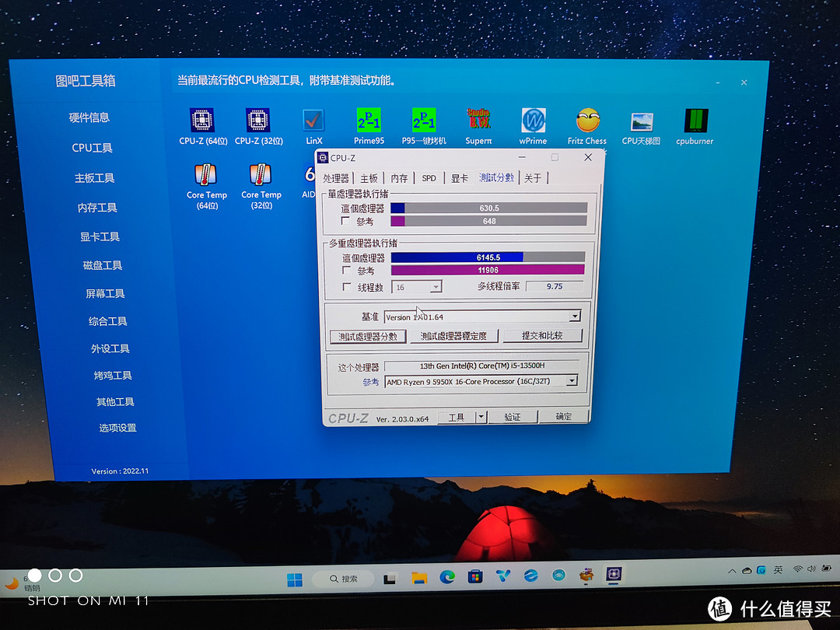Open 屏幕工具 in the sidebar
This screenshot has height=630, width=840.
pyautogui.click(x=106, y=293)
